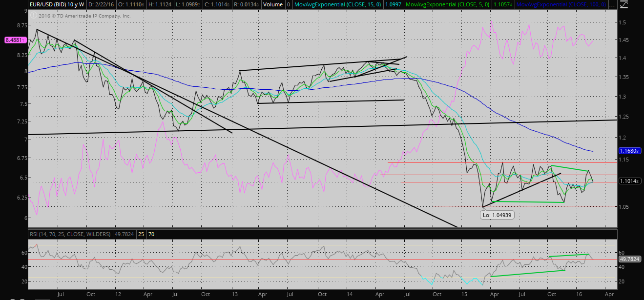Click the 1.1057 moving average value

(x=503, y=4)
